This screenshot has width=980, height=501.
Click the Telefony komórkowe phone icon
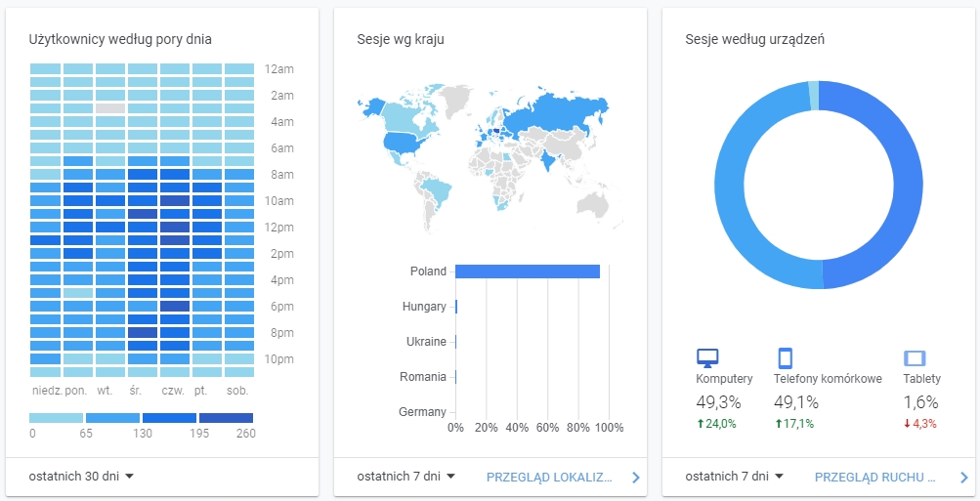coord(785,358)
